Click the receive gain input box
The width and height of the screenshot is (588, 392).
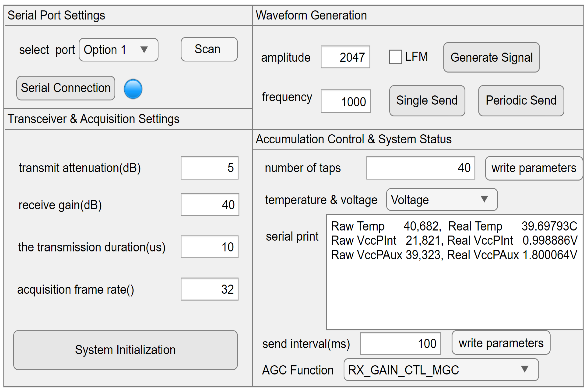coord(210,205)
